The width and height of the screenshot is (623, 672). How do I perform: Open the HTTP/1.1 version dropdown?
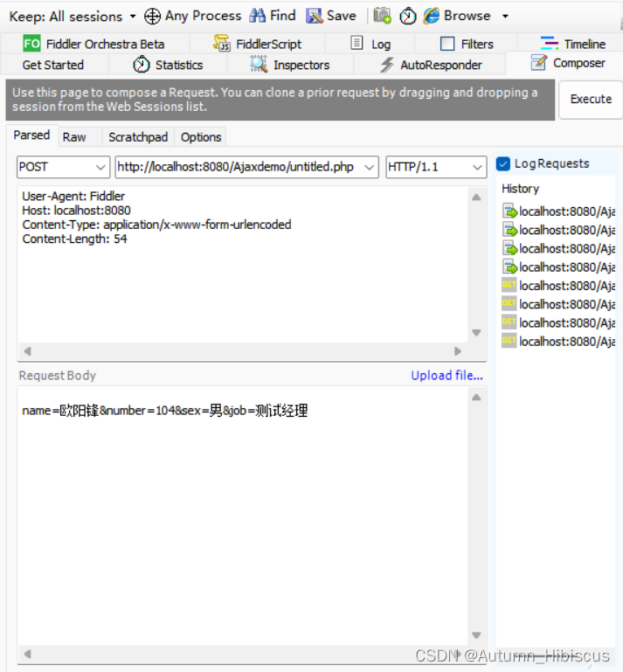coord(436,167)
